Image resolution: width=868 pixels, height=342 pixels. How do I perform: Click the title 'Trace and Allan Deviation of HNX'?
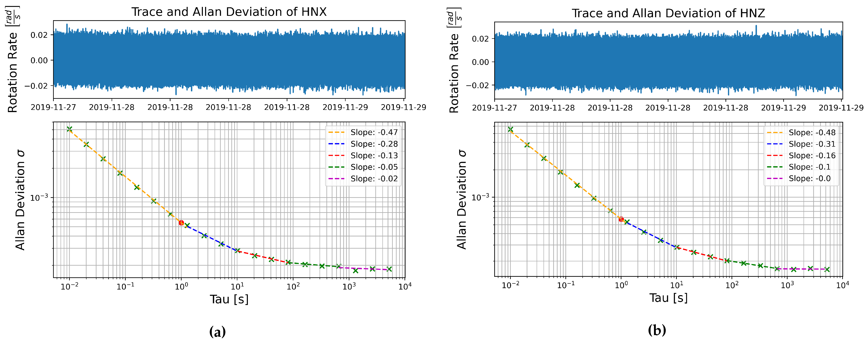coord(229,12)
